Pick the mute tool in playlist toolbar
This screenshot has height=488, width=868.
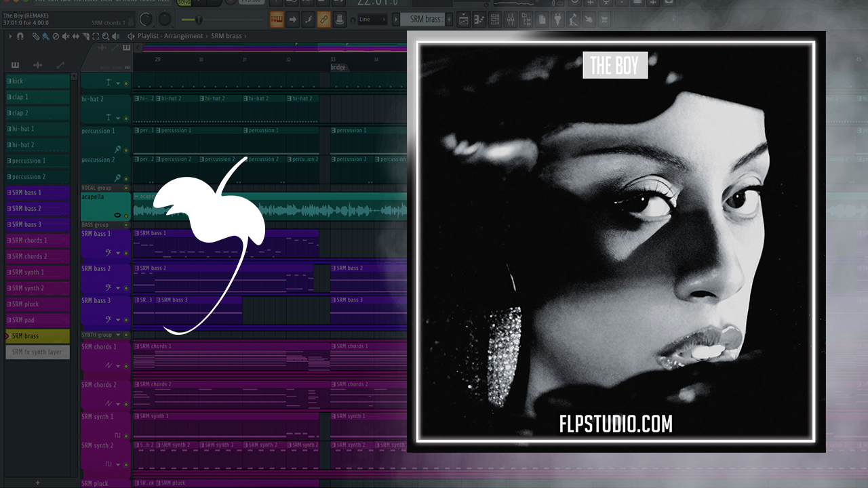pyautogui.click(x=65, y=36)
